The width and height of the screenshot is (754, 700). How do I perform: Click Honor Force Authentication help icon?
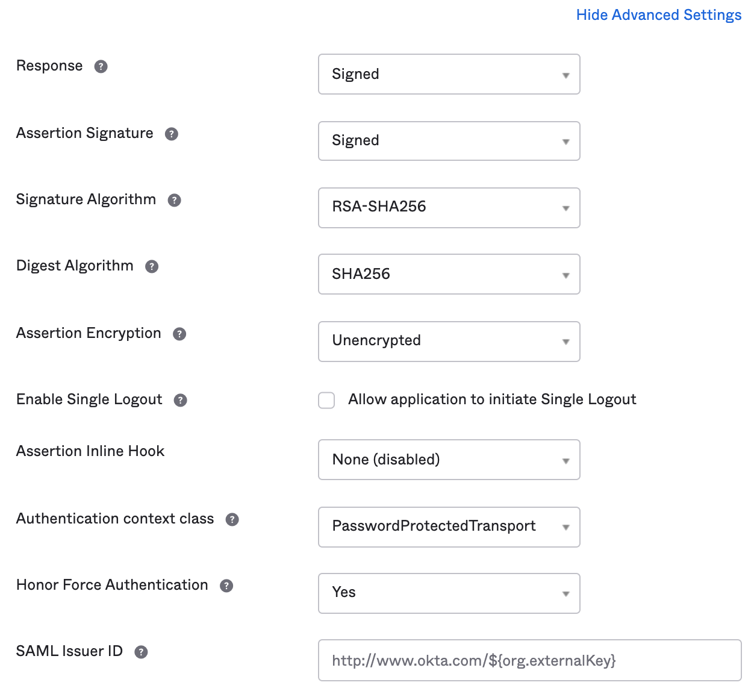tap(226, 586)
